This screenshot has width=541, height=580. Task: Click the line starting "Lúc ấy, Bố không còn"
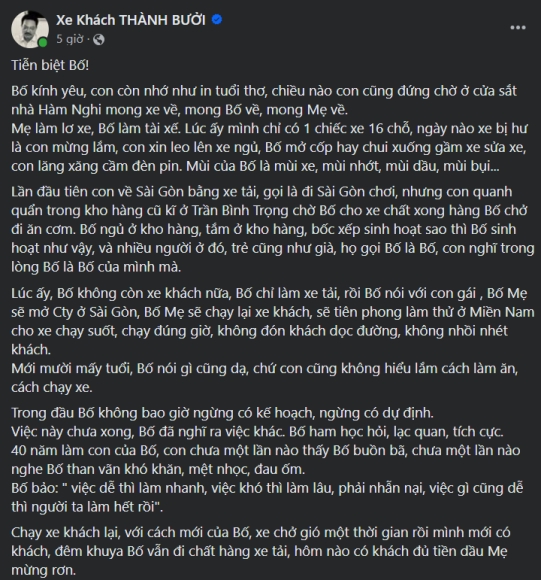269,293
